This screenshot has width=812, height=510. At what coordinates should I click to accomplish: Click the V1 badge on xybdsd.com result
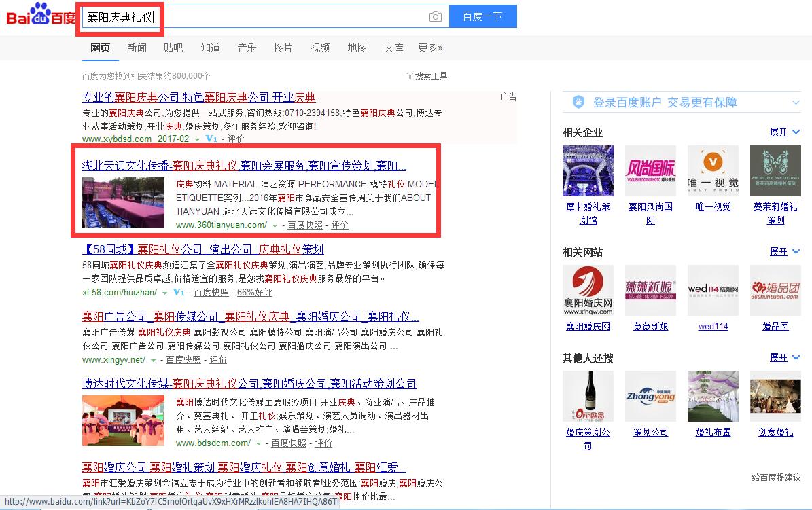211,139
